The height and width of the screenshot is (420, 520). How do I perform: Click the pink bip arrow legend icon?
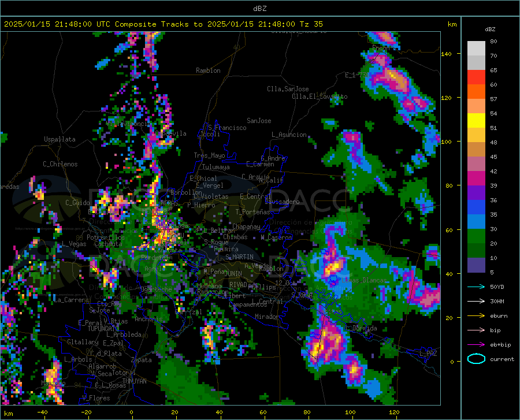pyautogui.click(x=476, y=330)
